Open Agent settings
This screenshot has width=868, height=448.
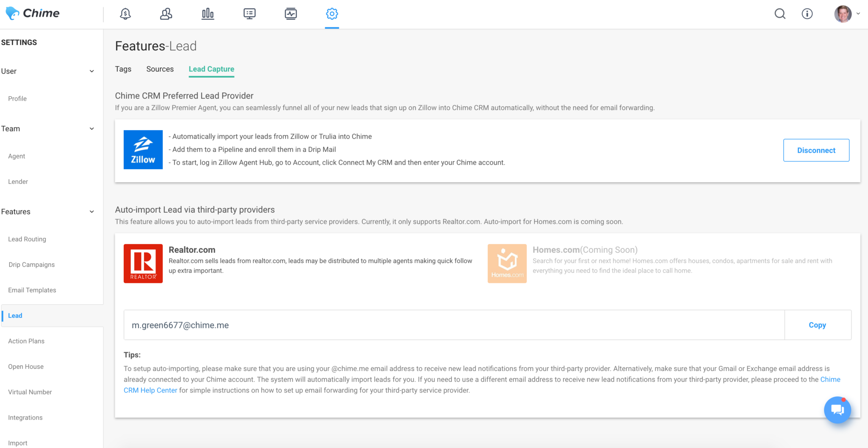(x=17, y=156)
